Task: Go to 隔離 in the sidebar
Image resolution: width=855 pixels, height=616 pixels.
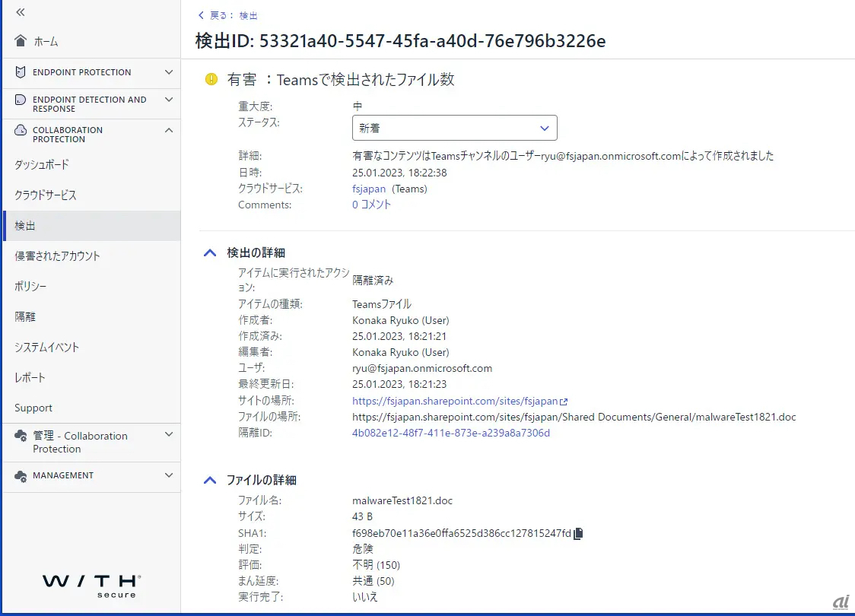Action: pos(25,317)
